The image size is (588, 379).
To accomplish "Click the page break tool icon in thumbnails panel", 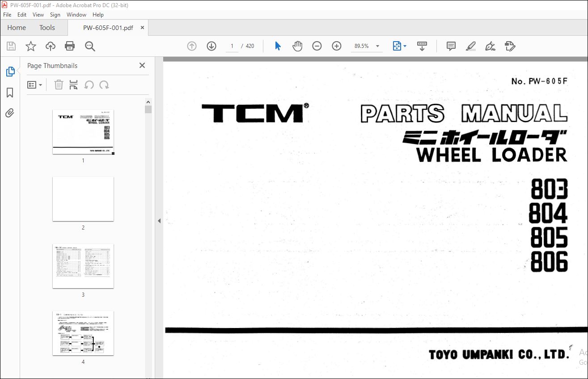I will (x=74, y=85).
